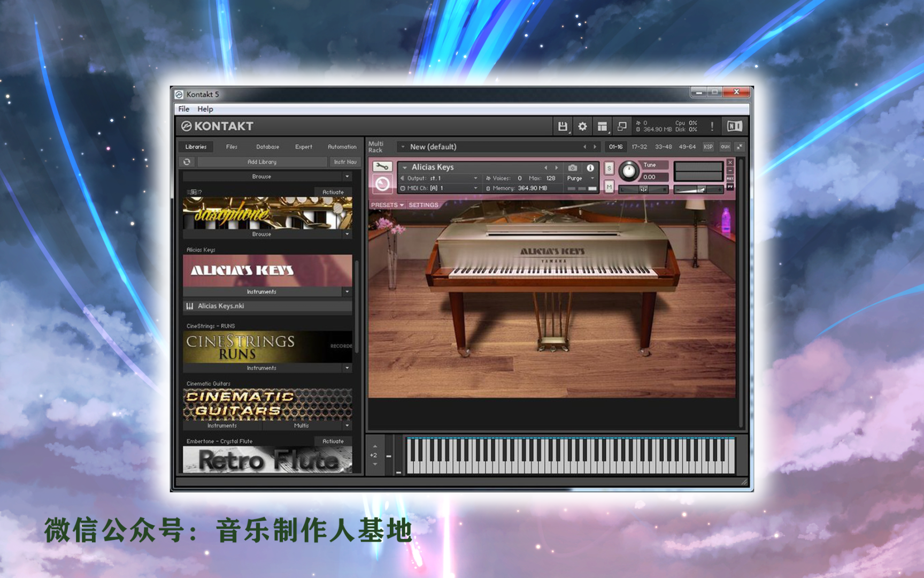
Task: Open the PRESETS dropdown
Action: 387,205
